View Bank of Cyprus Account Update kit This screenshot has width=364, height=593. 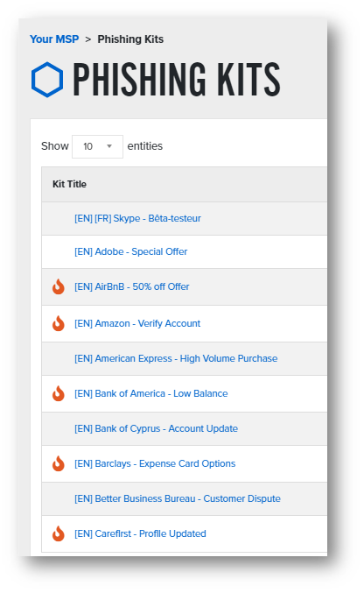click(x=156, y=428)
